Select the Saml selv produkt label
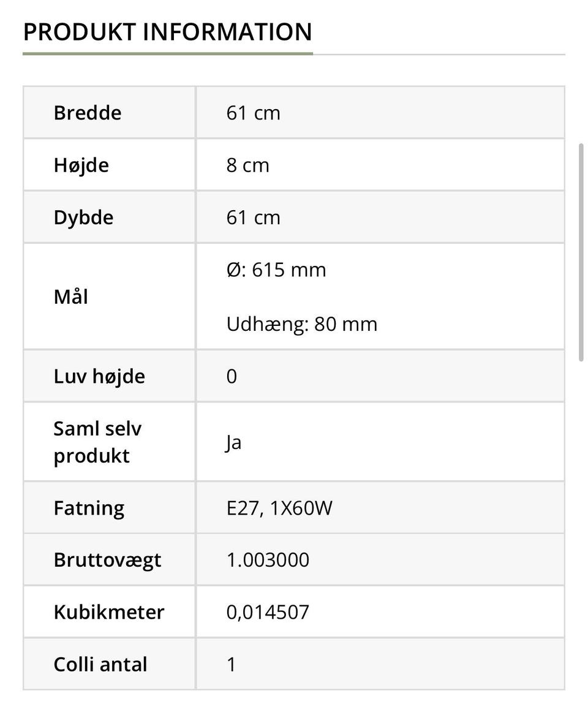588x710 pixels. [97, 442]
